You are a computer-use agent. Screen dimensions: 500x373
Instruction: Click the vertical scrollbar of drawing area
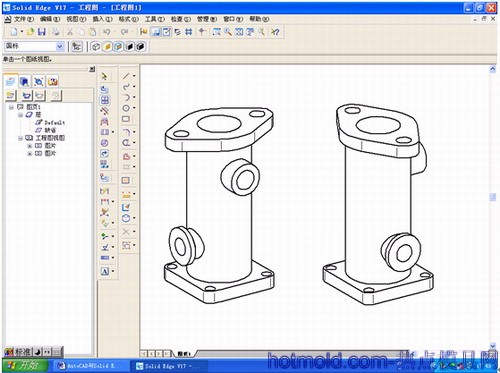[493, 207]
